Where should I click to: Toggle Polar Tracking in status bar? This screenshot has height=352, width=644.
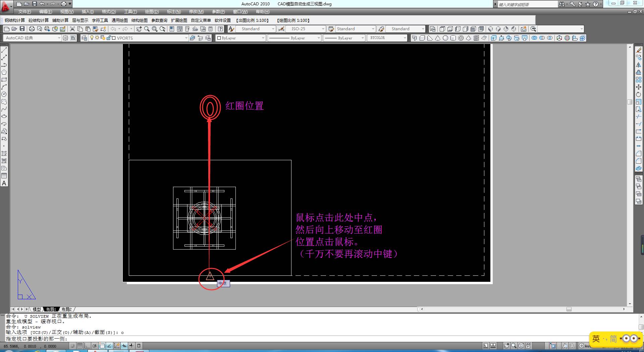(95, 346)
